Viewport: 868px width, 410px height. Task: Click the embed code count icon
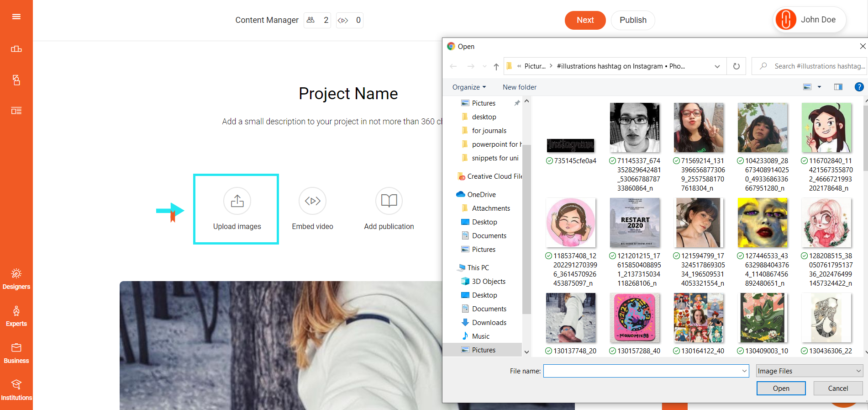click(343, 20)
